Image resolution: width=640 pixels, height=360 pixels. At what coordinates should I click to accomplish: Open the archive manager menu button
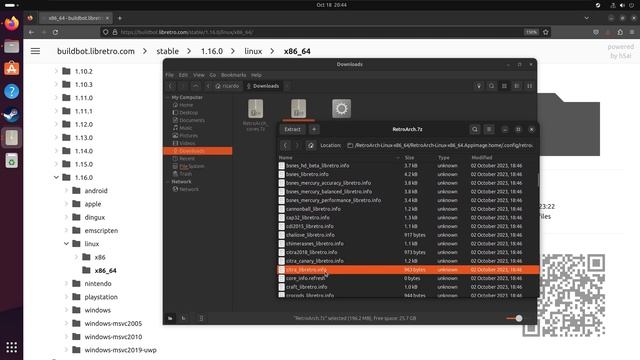tap(489, 129)
